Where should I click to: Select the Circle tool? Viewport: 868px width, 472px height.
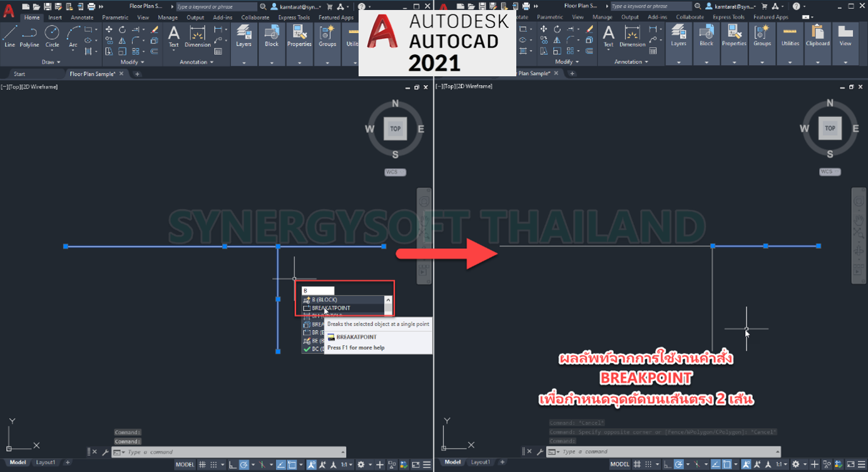52,31
